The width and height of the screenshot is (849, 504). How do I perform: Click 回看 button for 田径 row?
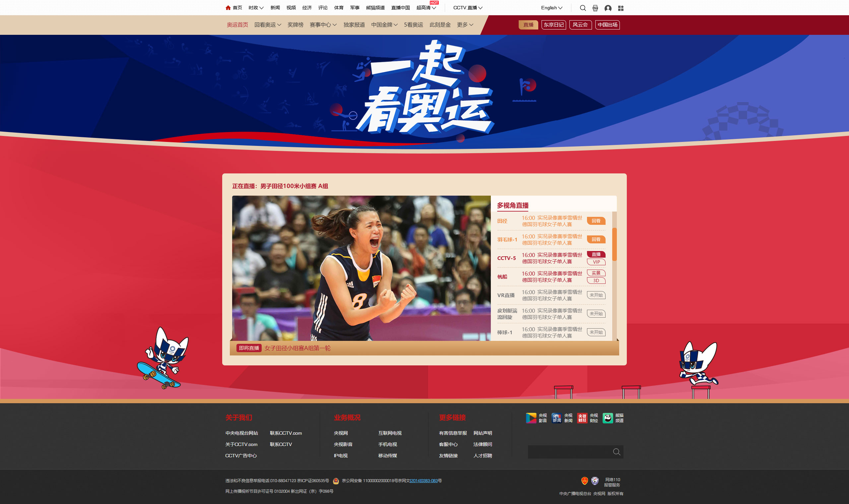[596, 221]
